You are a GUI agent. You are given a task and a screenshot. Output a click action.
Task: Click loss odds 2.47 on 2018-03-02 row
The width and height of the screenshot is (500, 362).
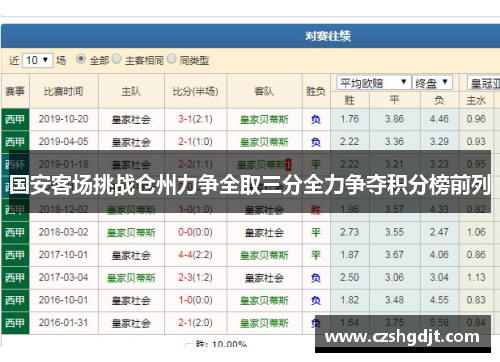tap(439, 232)
